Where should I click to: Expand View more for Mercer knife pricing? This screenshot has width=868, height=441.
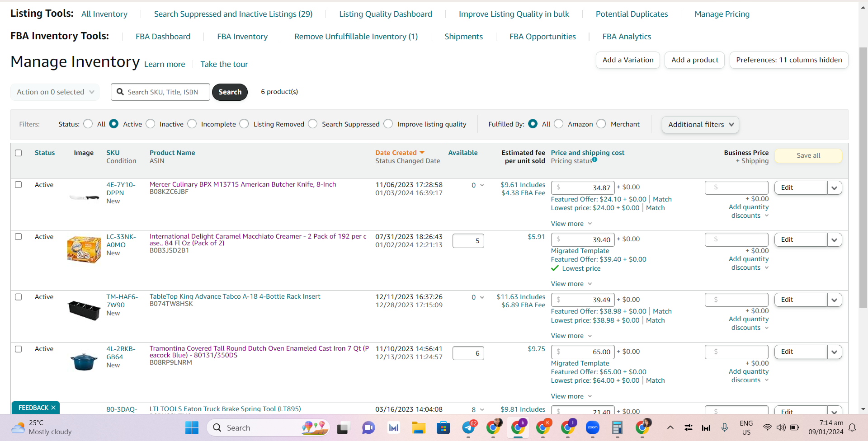click(x=571, y=224)
